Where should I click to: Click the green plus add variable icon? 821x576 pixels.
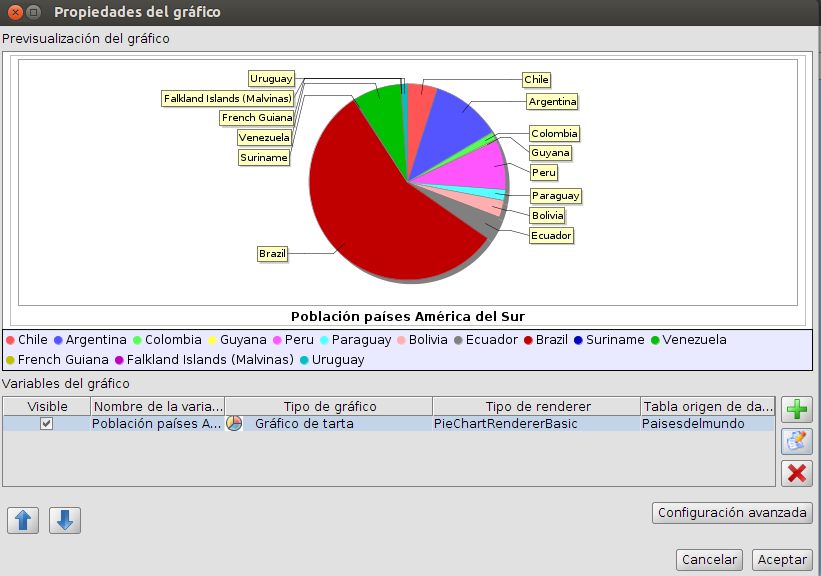pyautogui.click(x=797, y=409)
